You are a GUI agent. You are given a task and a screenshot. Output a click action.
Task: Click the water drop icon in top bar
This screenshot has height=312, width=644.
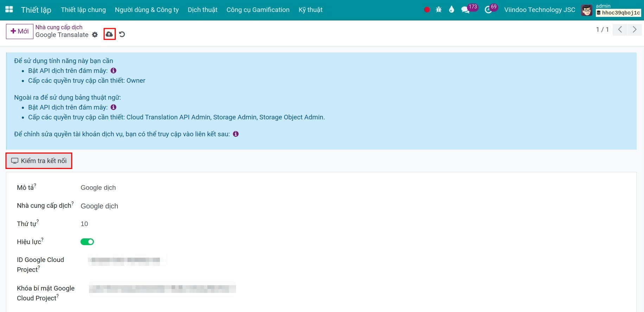(452, 10)
